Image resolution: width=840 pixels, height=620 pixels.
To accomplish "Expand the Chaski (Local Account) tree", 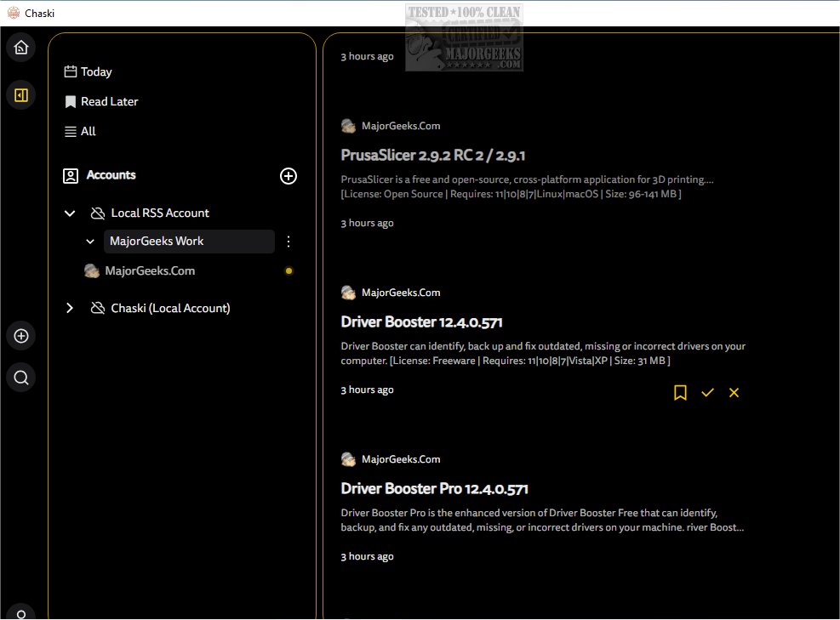I will pos(70,308).
